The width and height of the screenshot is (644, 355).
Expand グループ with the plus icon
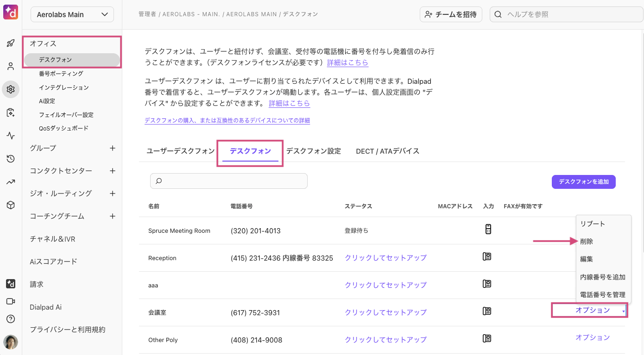(112, 148)
